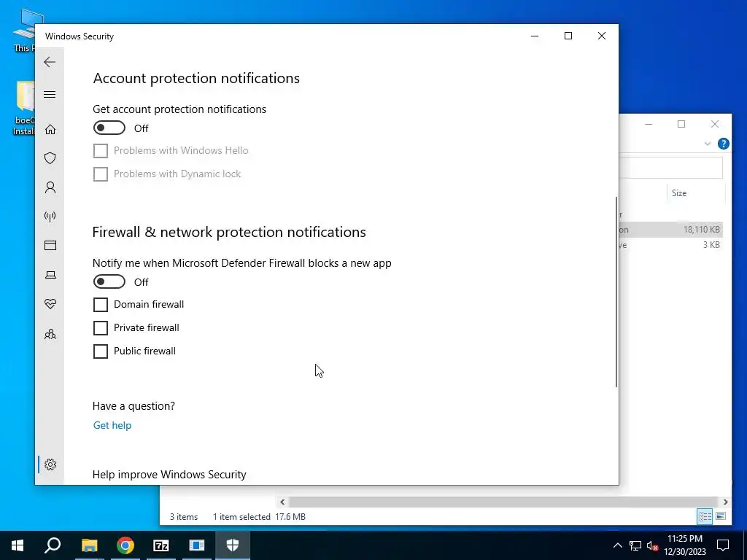Click the File Explorer search box

tap(671, 168)
